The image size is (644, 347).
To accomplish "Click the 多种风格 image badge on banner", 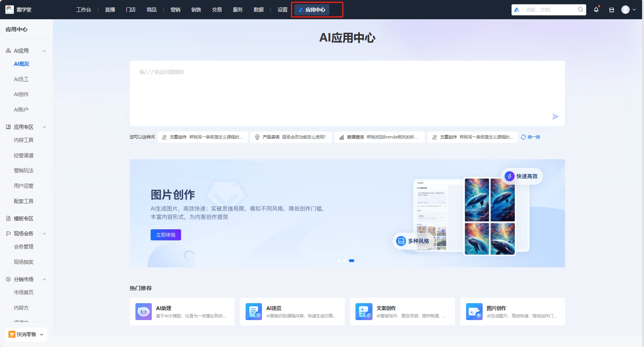I will (x=413, y=241).
